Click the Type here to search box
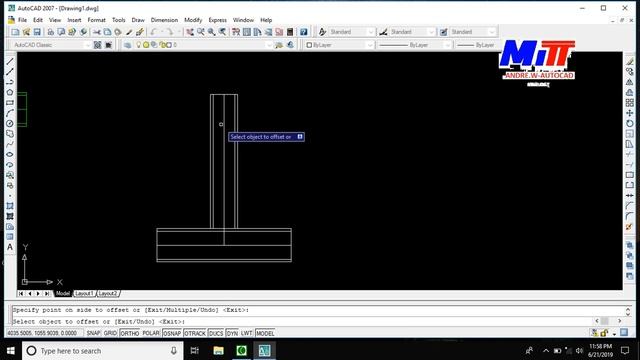The height and width of the screenshot is (360, 640). [102, 351]
